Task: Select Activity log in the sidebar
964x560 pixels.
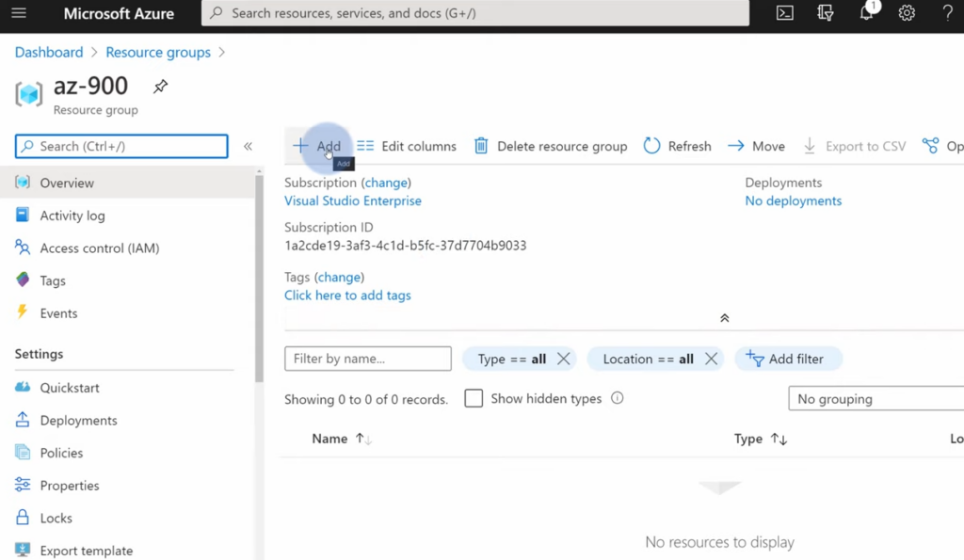Action: click(72, 216)
